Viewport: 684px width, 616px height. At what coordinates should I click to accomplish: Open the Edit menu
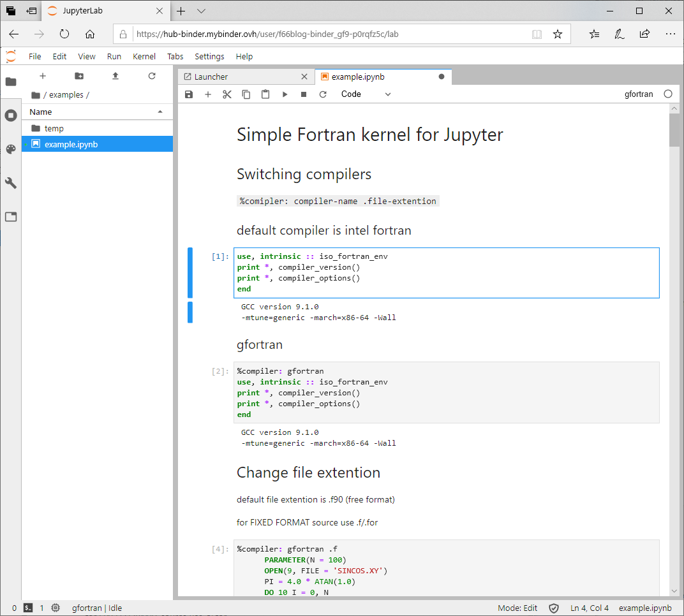59,56
